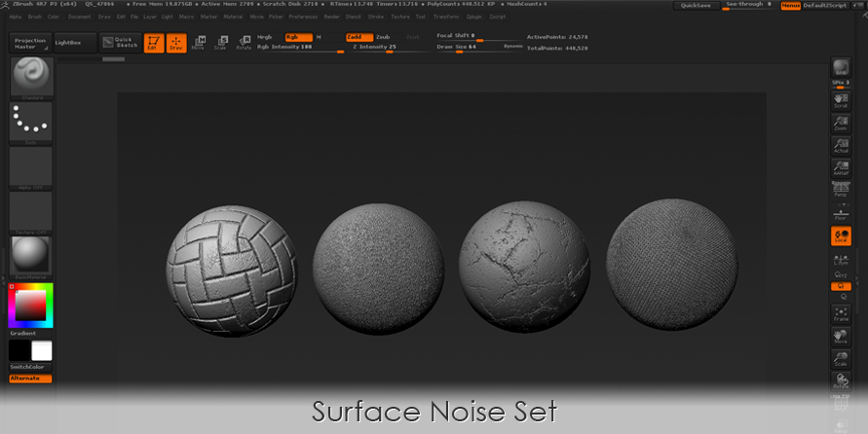Open the Dots stroke type selector
The image size is (868, 434).
point(31,121)
